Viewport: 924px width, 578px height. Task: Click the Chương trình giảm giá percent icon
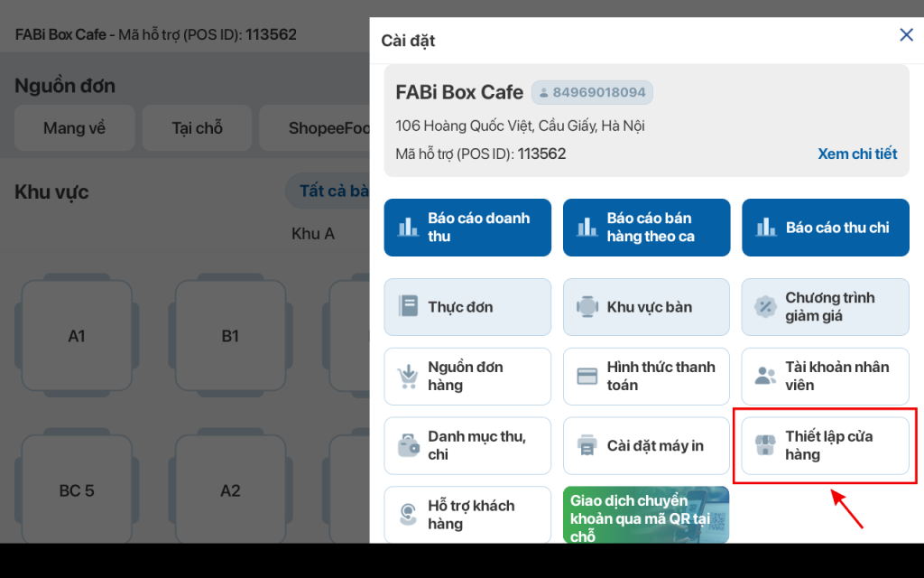[x=765, y=306]
